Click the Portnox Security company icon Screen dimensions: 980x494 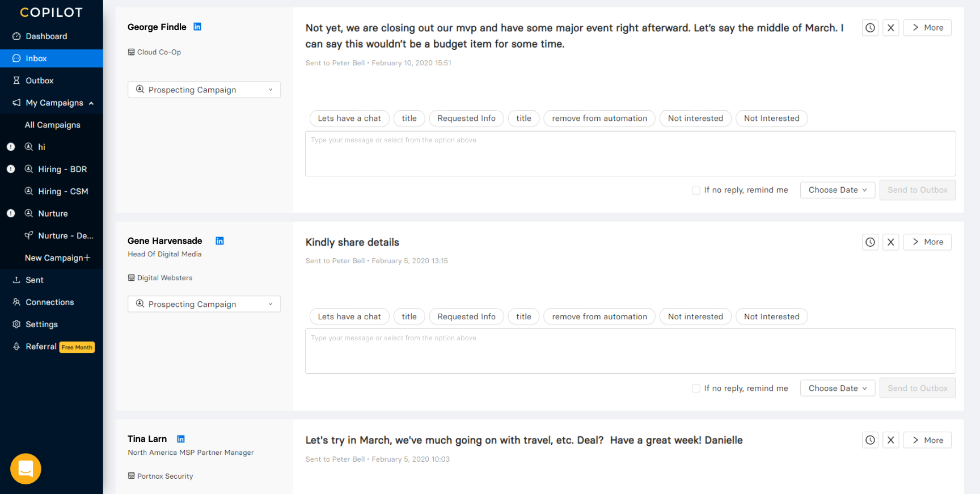click(131, 476)
